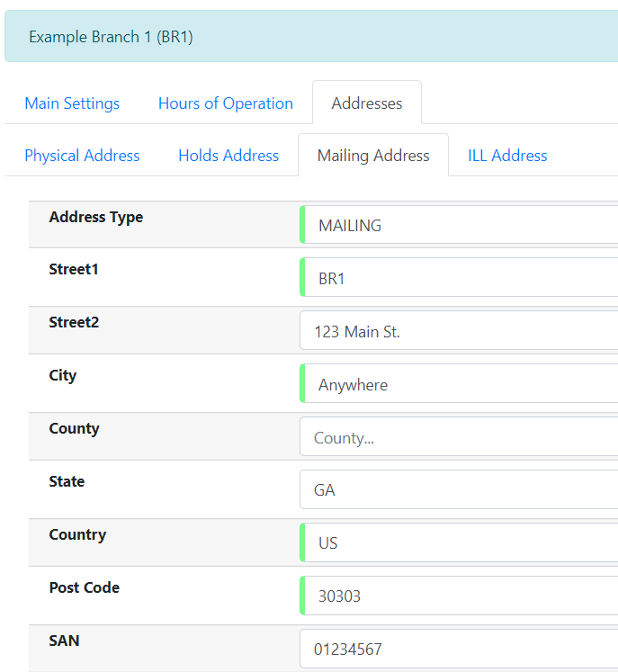Focus the Street1 field containing BR1
This screenshot has height=672, width=618.
(x=461, y=279)
